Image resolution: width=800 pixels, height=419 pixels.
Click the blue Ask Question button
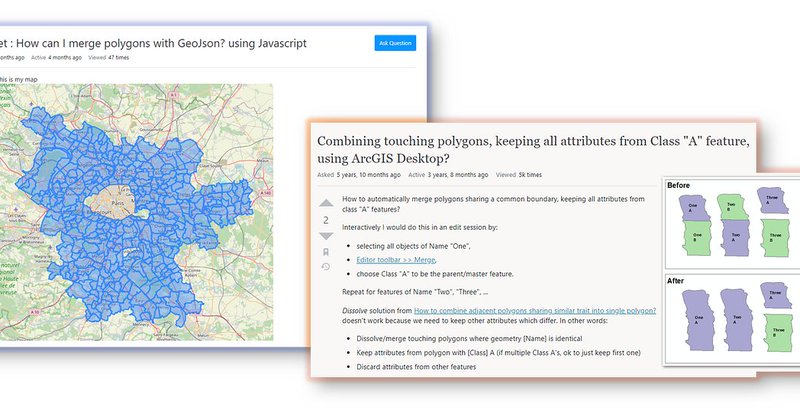point(395,43)
